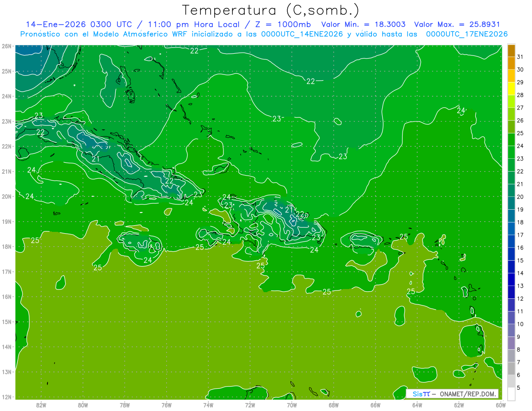
Task: Click the 18N latitude axis label
Action: click(6, 247)
